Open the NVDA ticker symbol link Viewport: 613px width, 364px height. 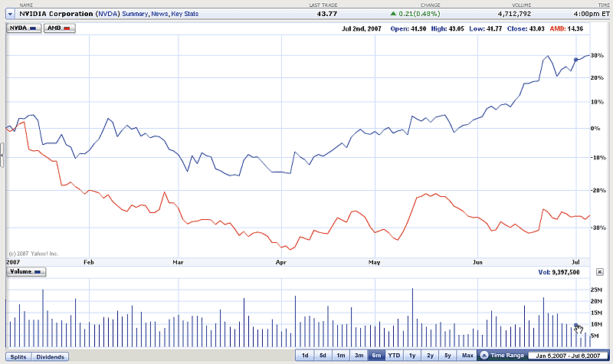[x=107, y=14]
